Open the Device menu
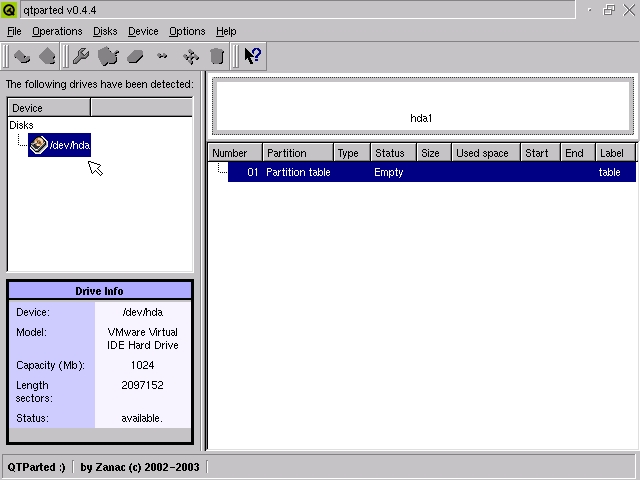 coord(143,31)
